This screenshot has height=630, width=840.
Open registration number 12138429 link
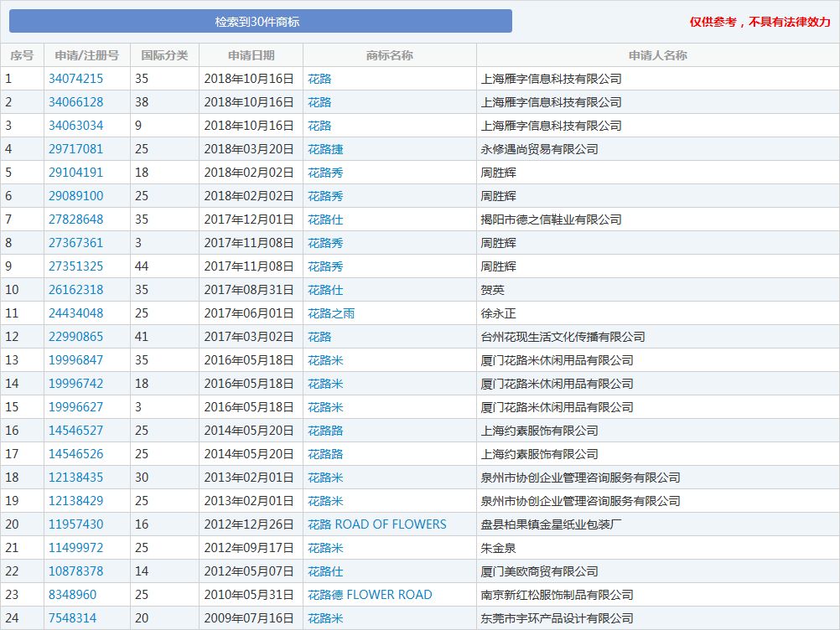point(75,501)
